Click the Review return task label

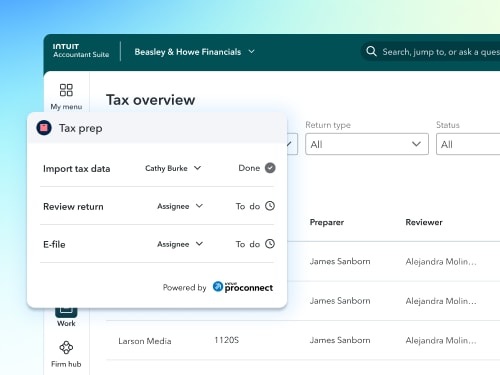[73, 207]
